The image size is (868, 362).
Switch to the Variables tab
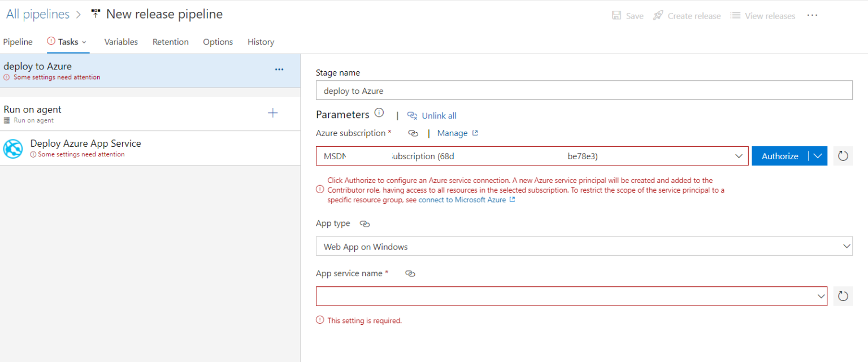pyautogui.click(x=120, y=41)
